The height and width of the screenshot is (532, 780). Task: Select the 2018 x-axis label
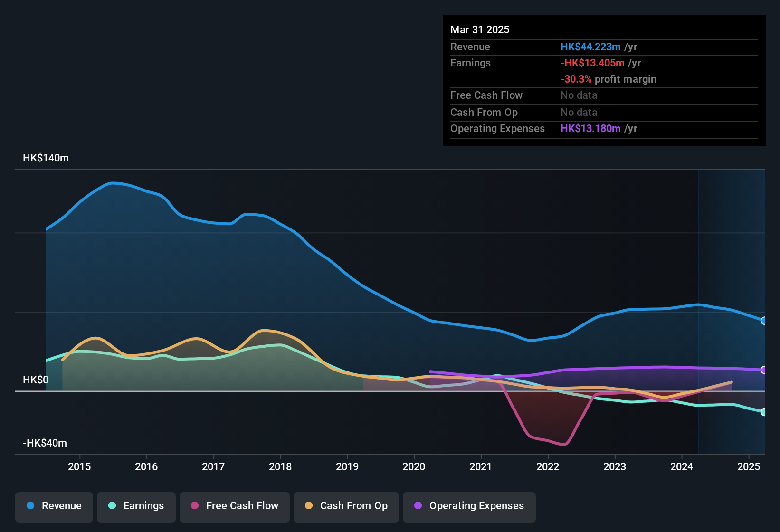[280, 466]
